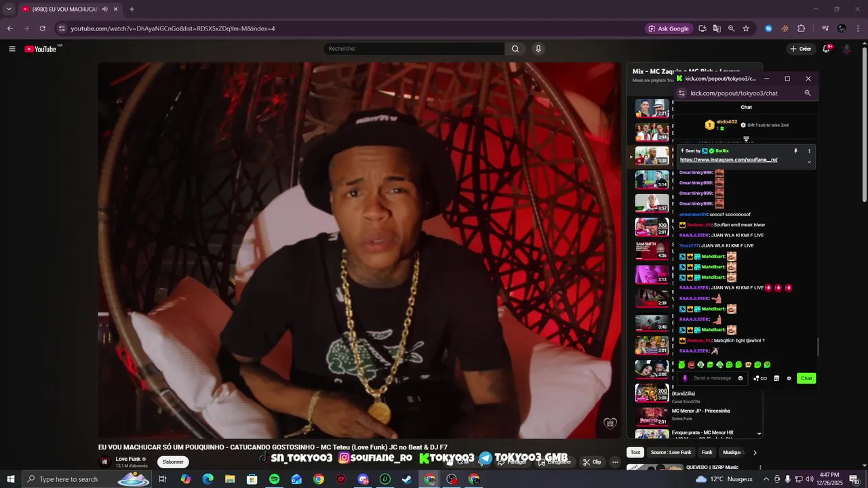Open Steam from the taskbar
The height and width of the screenshot is (488, 868).
407,479
